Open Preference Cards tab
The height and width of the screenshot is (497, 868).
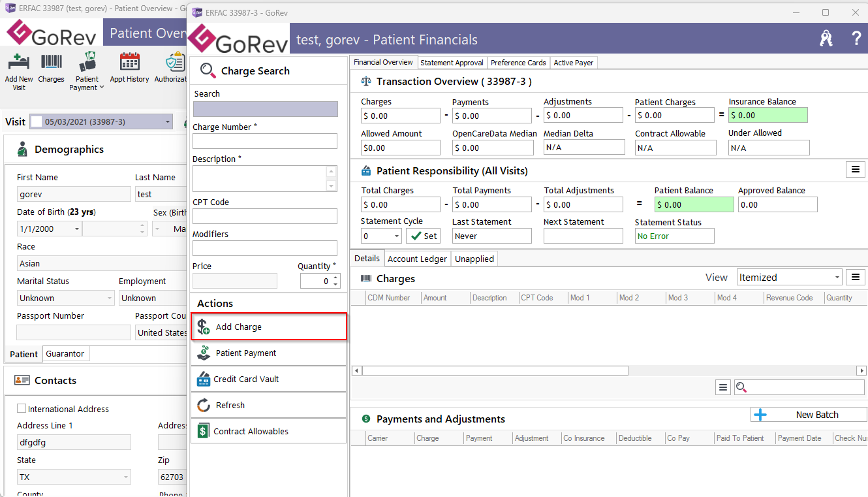518,63
